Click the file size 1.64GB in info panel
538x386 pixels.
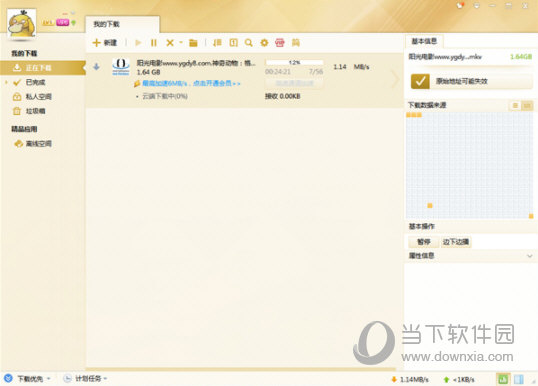click(521, 57)
